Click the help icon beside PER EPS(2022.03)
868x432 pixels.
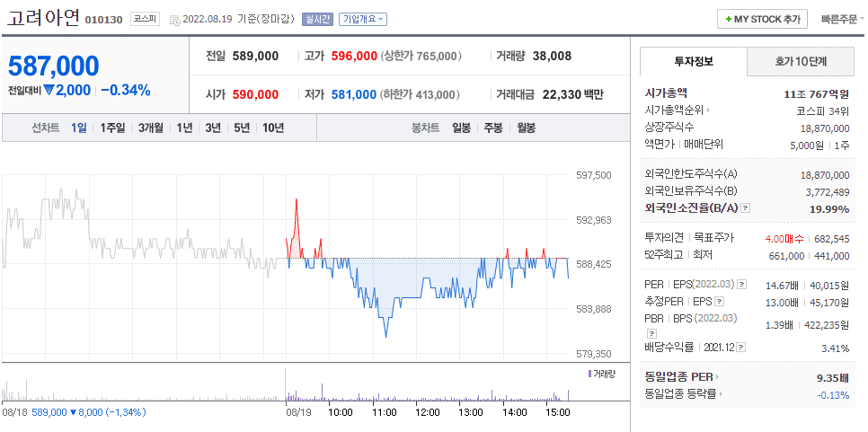click(742, 285)
